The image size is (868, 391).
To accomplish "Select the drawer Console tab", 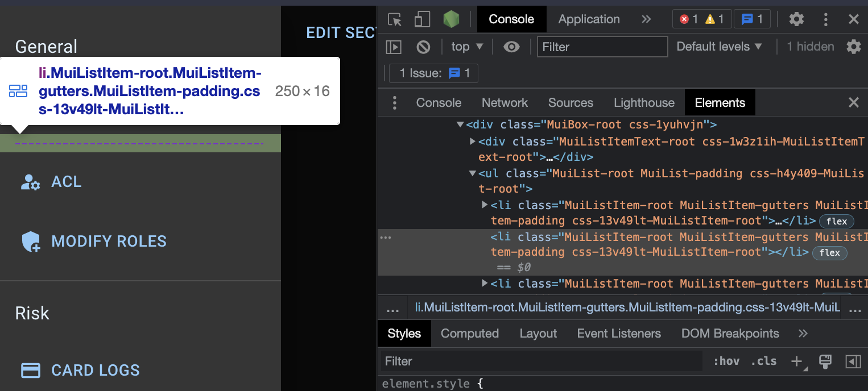I will click(439, 103).
